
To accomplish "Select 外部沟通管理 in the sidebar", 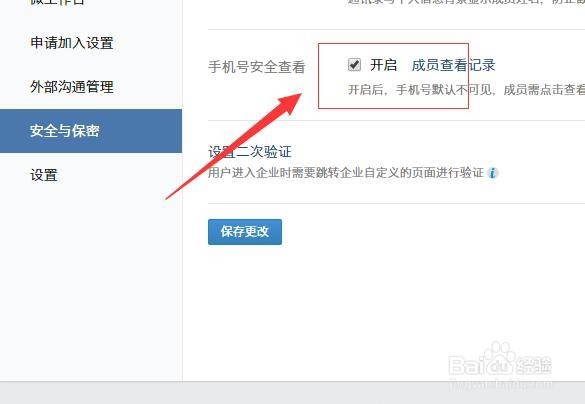I will pos(72,87).
